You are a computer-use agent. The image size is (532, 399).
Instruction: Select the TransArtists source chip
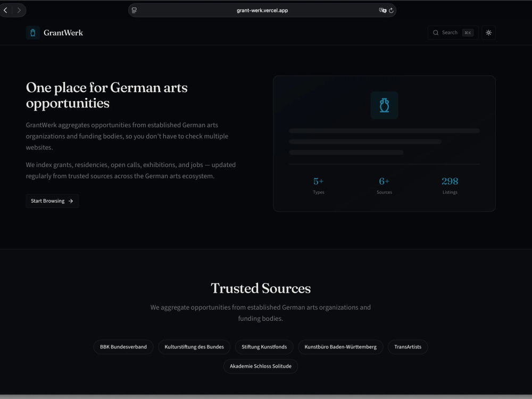(x=408, y=347)
